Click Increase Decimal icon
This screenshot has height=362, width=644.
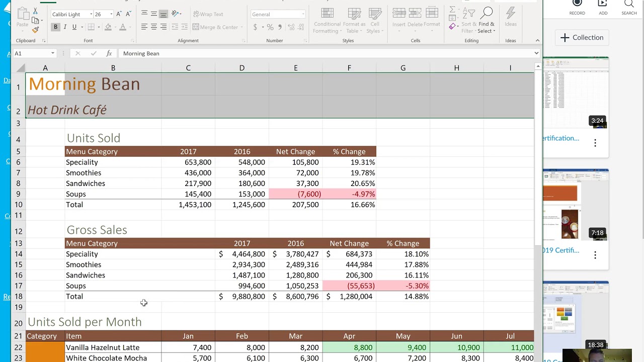(291, 27)
